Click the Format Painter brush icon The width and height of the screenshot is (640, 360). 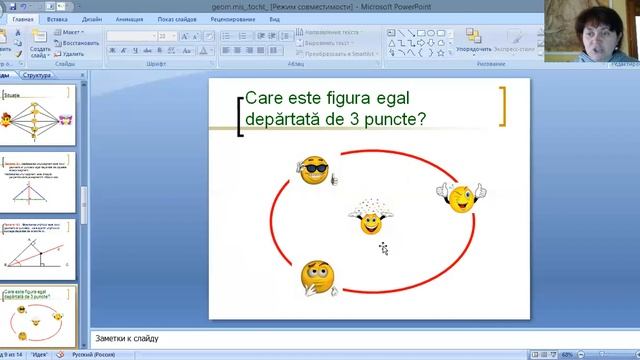coord(18,53)
